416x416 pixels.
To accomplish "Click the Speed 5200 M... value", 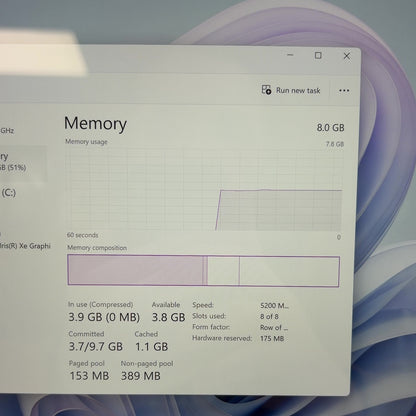I will coord(274,305).
